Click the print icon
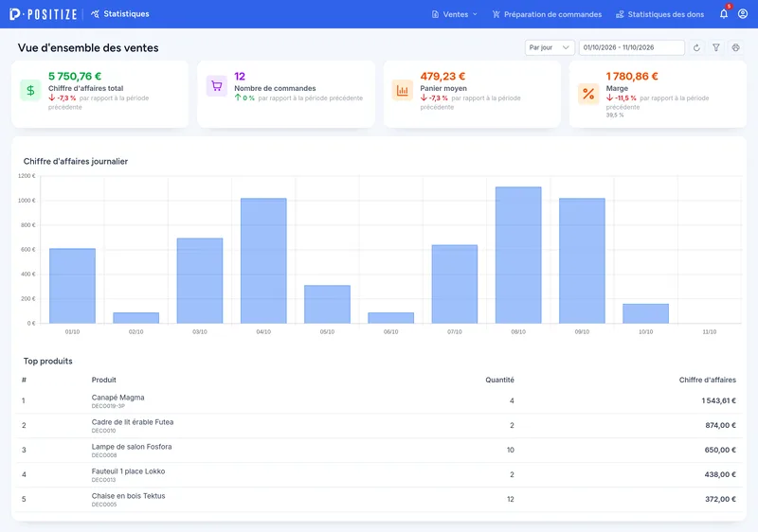This screenshot has width=758, height=532. (736, 47)
